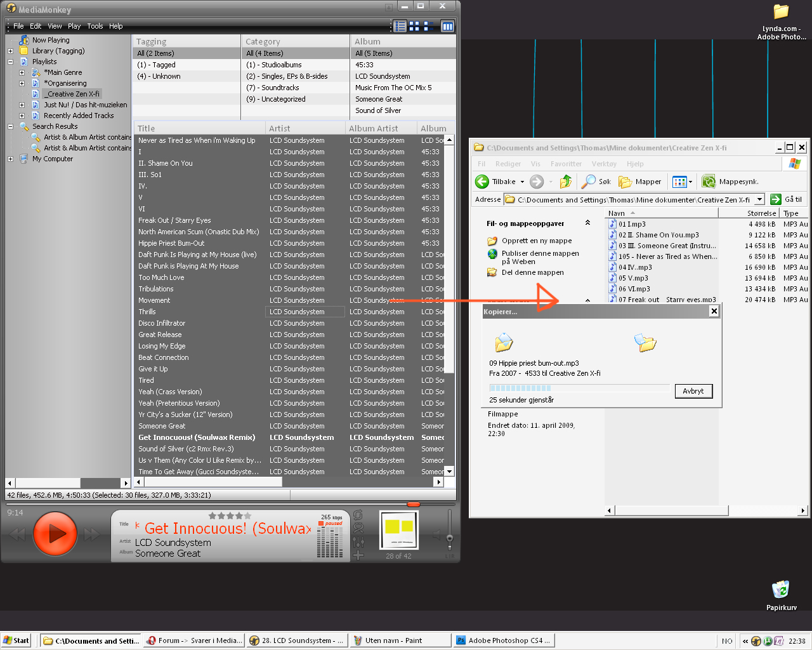Viewport: 812px width, 650px height.
Task: Collapse the Search Results tree node
Action: (x=10, y=126)
